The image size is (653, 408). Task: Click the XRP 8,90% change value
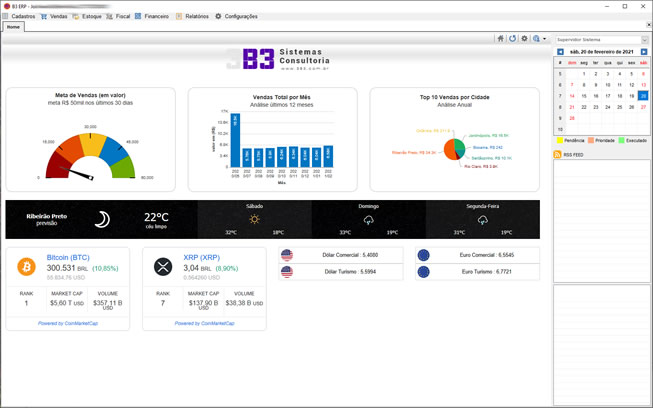coord(227,269)
